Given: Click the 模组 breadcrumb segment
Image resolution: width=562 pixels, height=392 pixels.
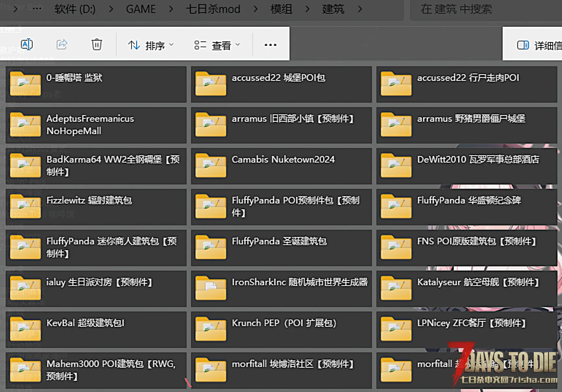Looking at the screenshot, I should click(281, 9).
